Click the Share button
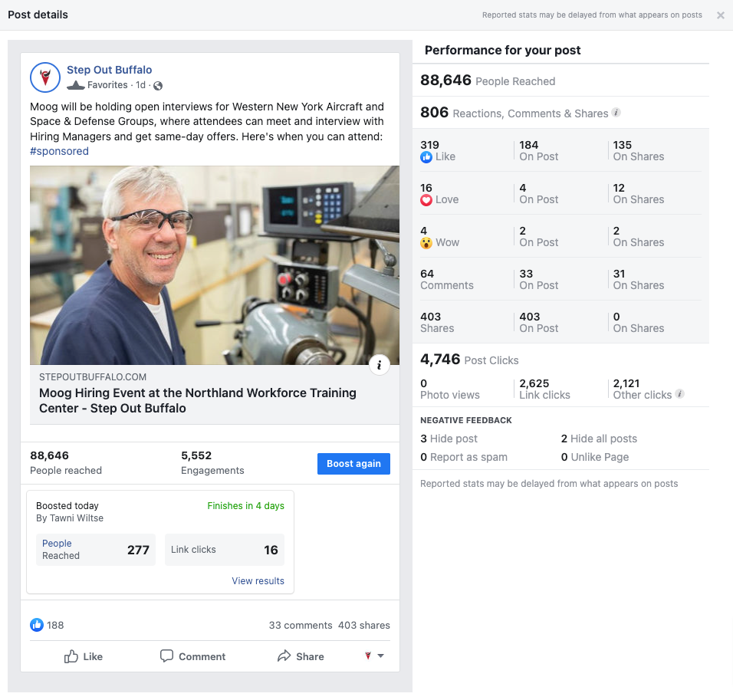 click(x=301, y=656)
